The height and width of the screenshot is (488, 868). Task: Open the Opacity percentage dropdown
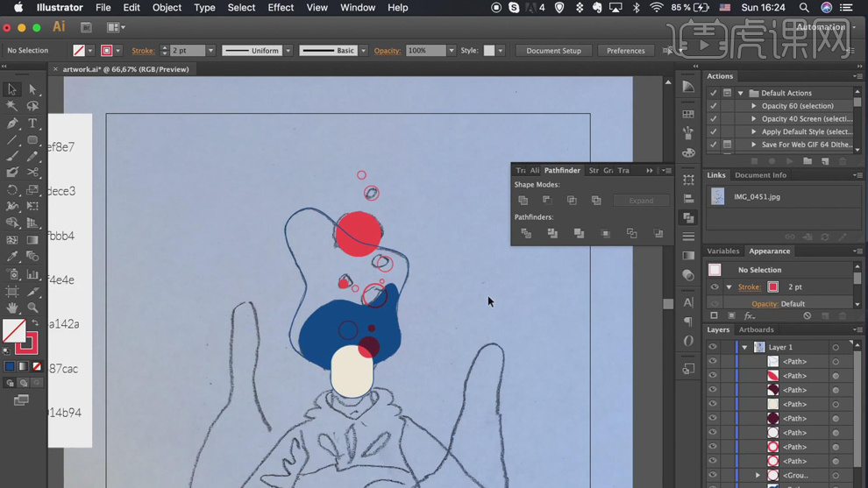(x=452, y=51)
